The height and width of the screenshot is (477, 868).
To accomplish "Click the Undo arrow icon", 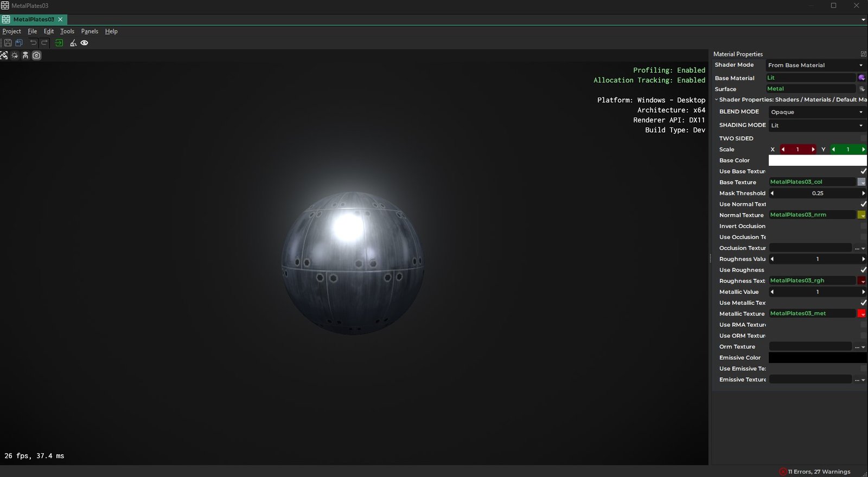I will click(x=33, y=43).
